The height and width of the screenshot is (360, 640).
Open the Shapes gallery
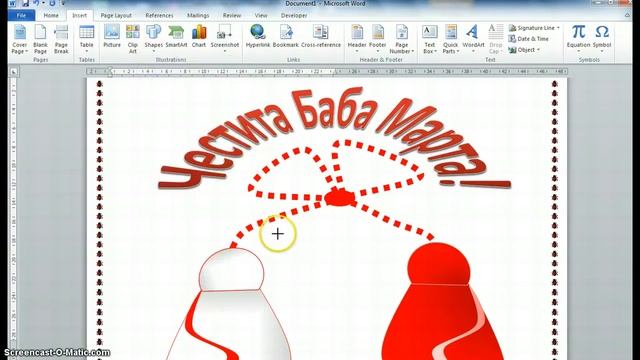153,40
